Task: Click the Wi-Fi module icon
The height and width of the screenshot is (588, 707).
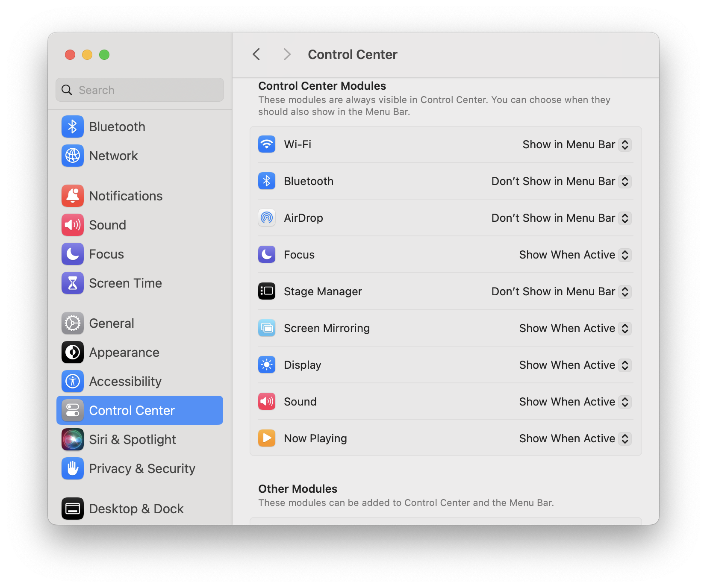Action: 267,144
